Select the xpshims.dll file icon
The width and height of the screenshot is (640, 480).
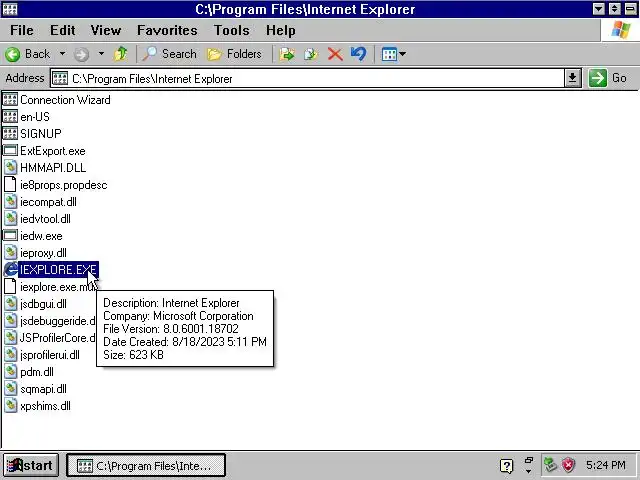[x=10, y=406]
